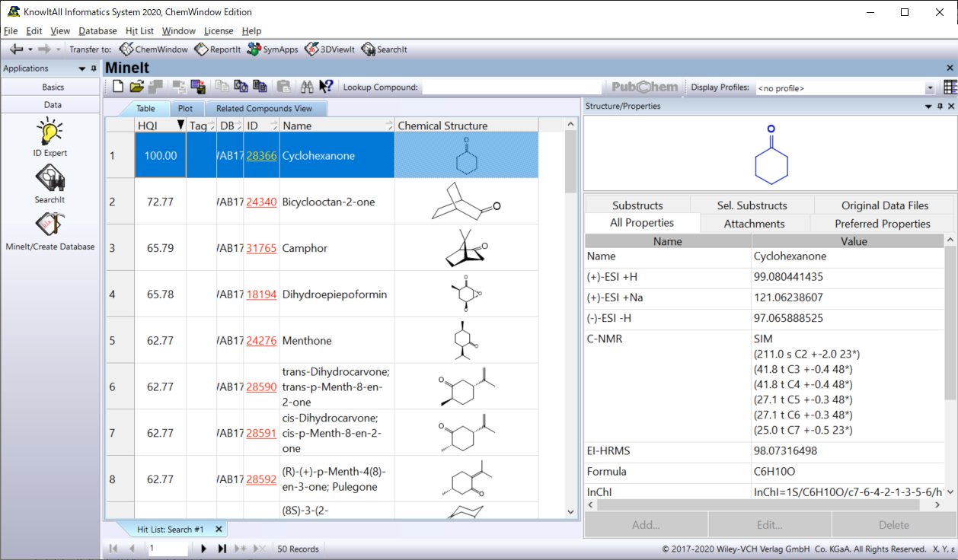The width and height of the screenshot is (958, 560).
Task: Transfer to SearchIt from the top toolbar
Action: pos(385,49)
